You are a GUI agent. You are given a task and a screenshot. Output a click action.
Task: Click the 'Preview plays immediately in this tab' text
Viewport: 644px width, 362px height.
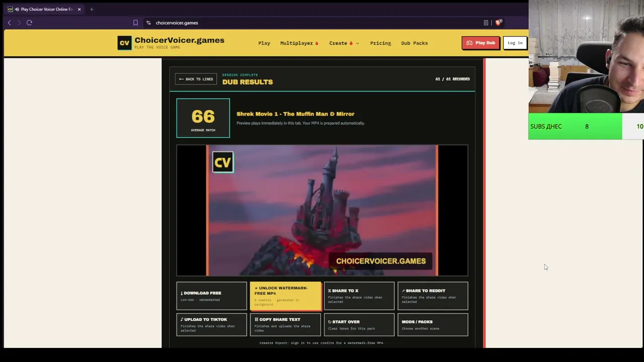(300, 123)
